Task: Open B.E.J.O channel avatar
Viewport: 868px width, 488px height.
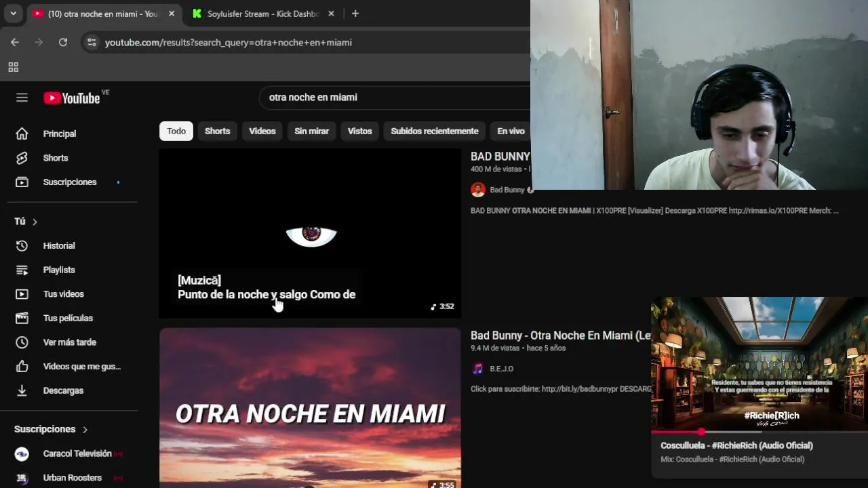Action: coord(478,369)
